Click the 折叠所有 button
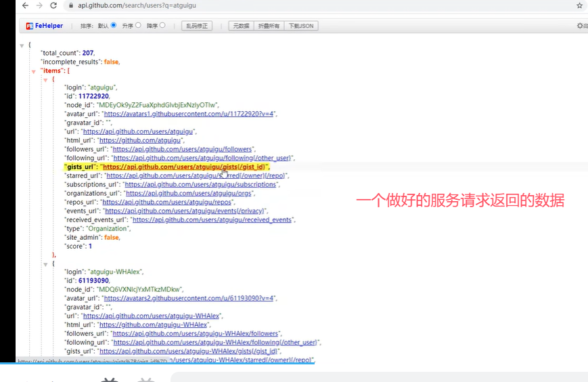Screen dimensions: 588x382 pos(269,26)
